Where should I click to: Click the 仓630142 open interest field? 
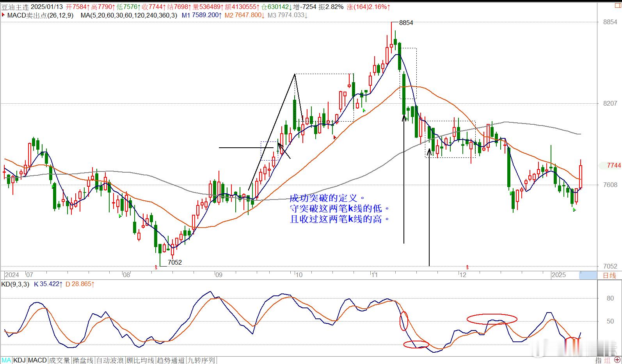[x=276, y=7]
